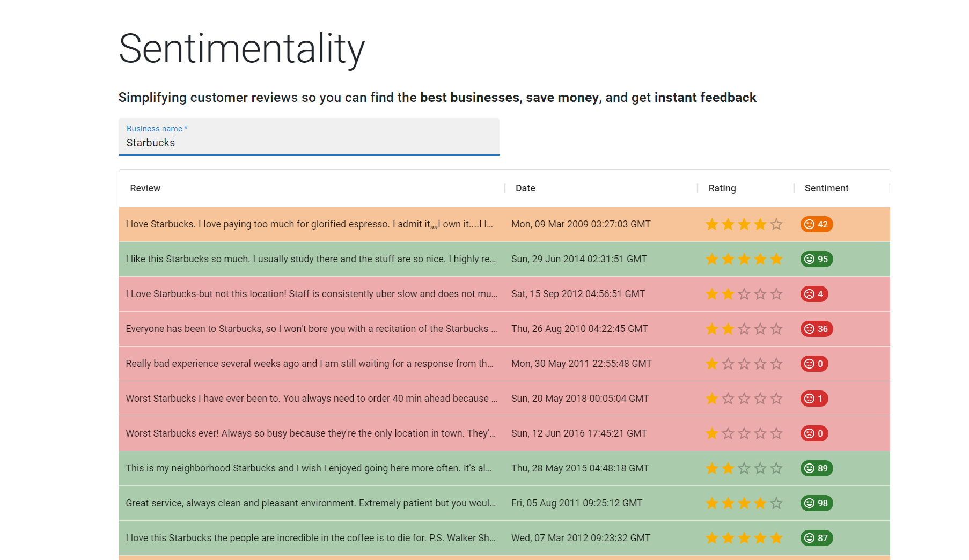Click the sentiment 87 smiley badge

816,538
